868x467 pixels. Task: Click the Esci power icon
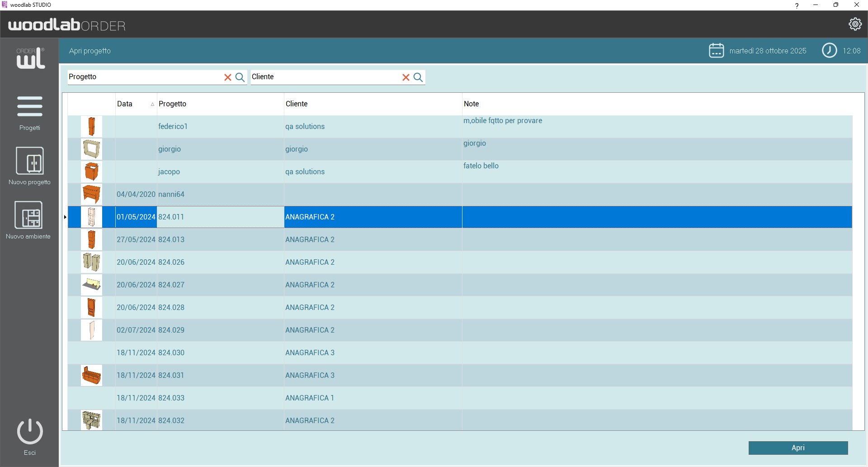point(30,431)
